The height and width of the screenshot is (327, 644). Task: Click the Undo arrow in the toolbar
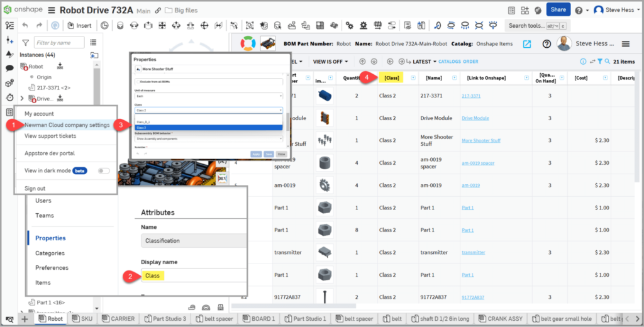tap(25, 26)
